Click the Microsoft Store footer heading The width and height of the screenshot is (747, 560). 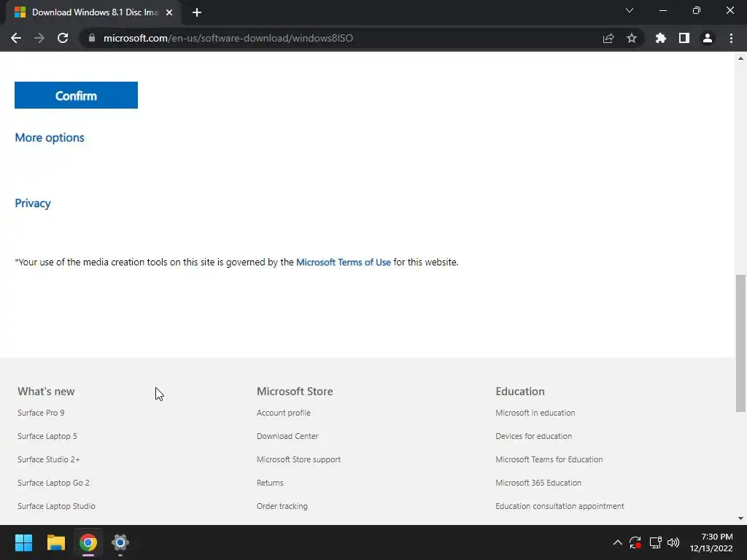point(295,392)
